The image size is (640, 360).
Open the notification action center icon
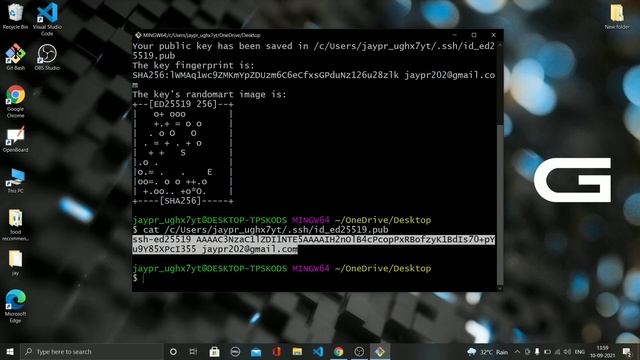(x=627, y=352)
